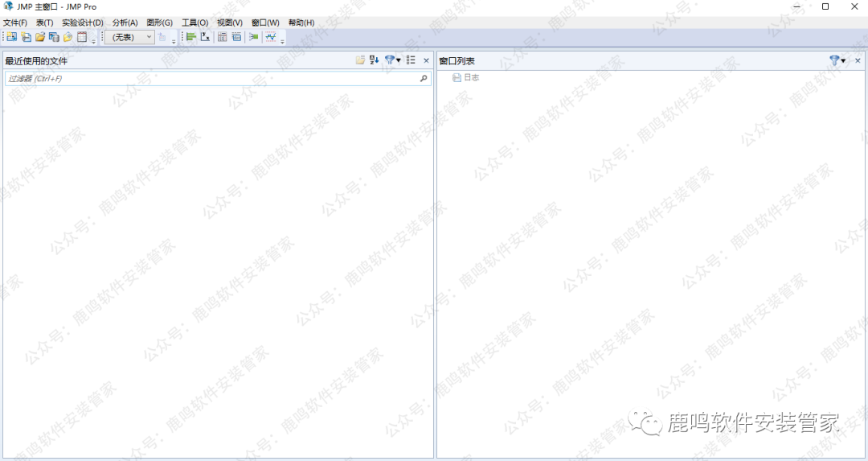
Task: Close the 最近使用的文件 panel
Action: tap(426, 61)
